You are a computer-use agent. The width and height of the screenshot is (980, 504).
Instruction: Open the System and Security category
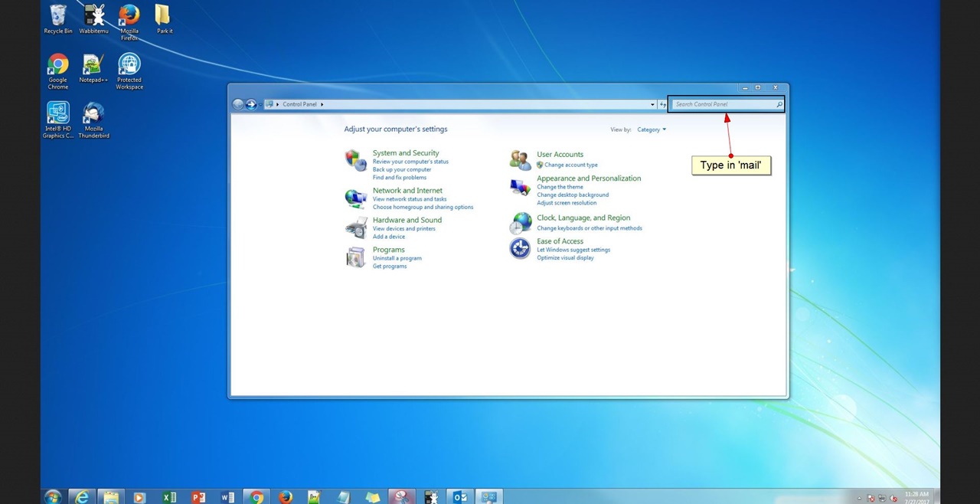coord(406,153)
